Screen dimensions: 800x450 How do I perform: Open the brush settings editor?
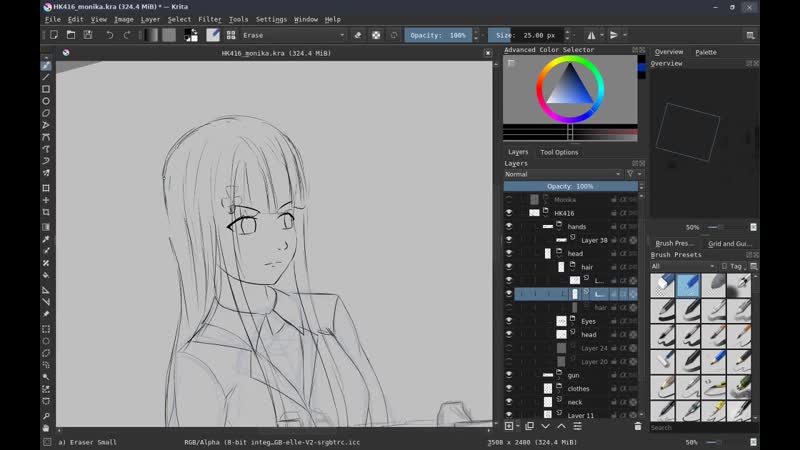pyautogui.click(x=213, y=35)
